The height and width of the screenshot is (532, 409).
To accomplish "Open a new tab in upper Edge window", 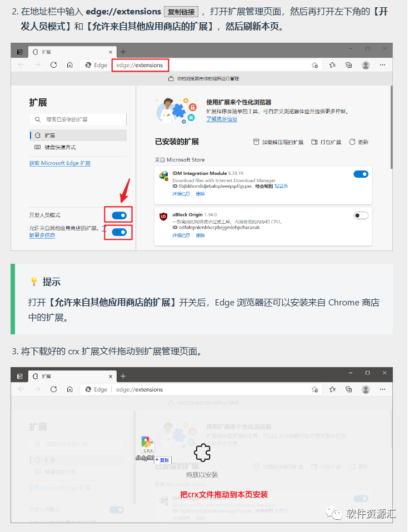I will [x=123, y=52].
